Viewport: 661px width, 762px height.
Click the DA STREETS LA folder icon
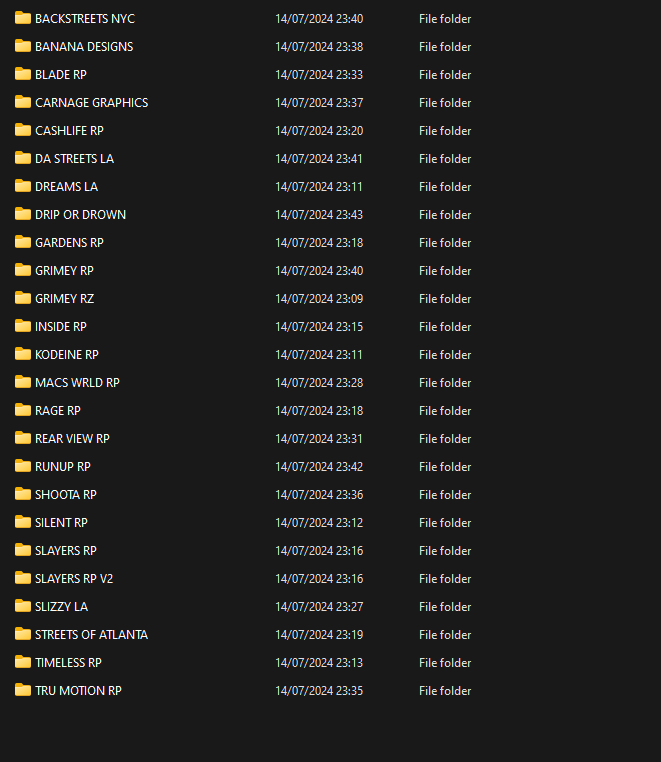click(x=23, y=158)
